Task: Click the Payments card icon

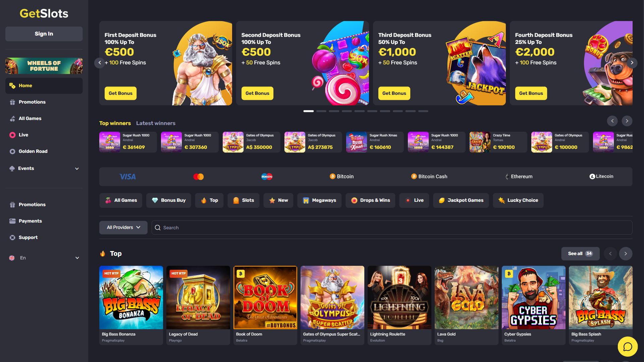Action: point(12,221)
